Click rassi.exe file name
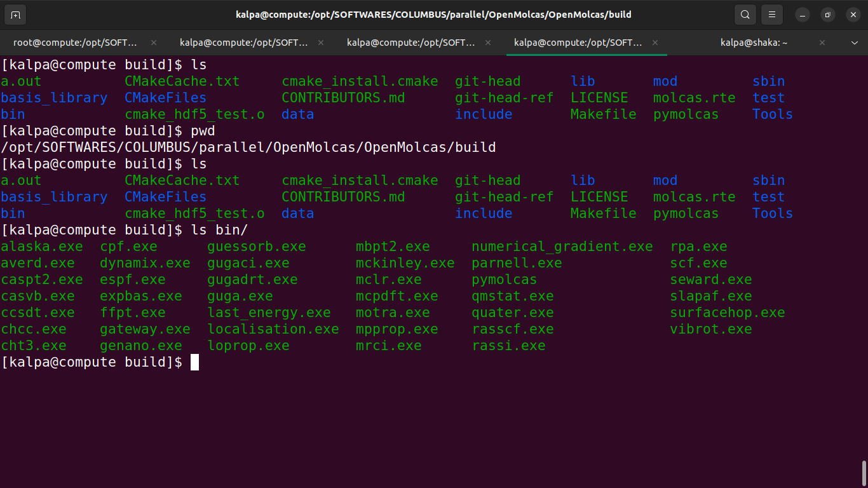The width and height of the screenshot is (868, 488). tap(509, 346)
